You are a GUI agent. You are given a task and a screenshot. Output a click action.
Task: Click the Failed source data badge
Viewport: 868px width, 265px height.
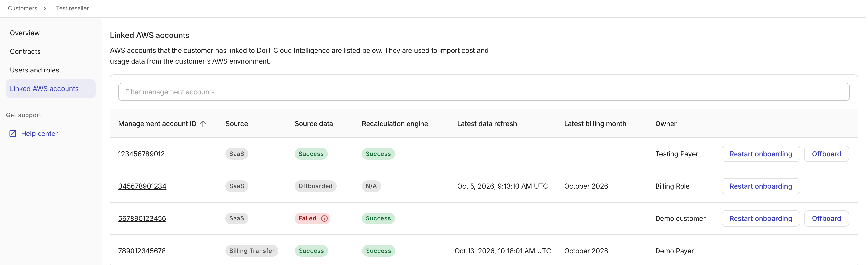[x=312, y=219]
